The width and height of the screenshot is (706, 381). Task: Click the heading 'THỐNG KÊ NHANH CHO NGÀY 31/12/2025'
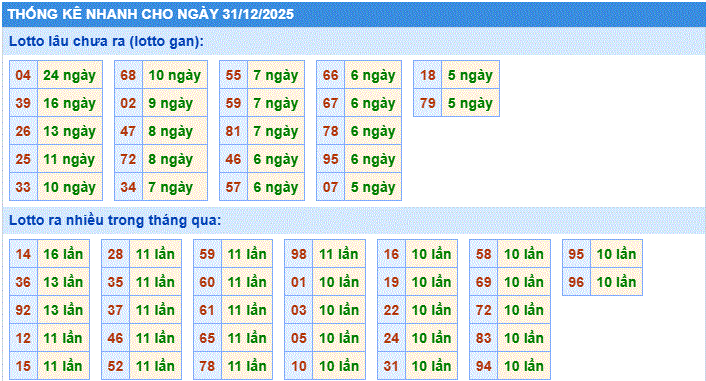[x=151, y=14]
